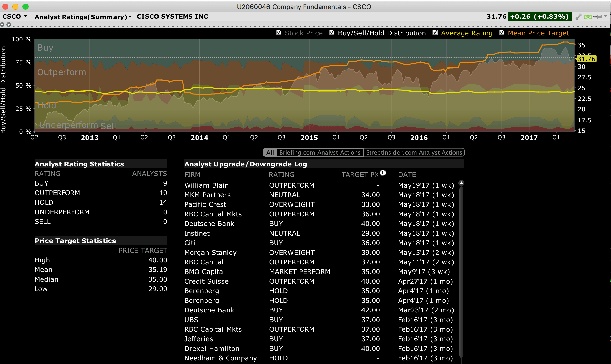Switch to Briefing.com Analyst Actions tab
Viewport: 611px width, 364px height.
[320, 152]
